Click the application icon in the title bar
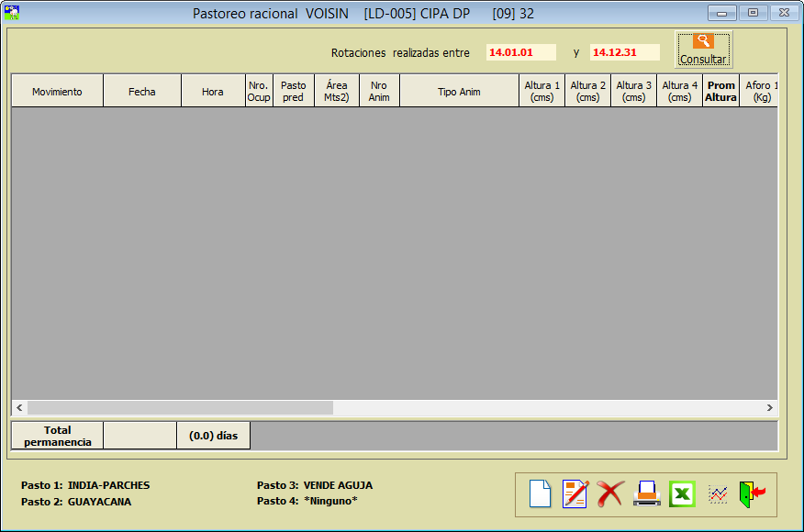804x532 pixels. (13, 13)
